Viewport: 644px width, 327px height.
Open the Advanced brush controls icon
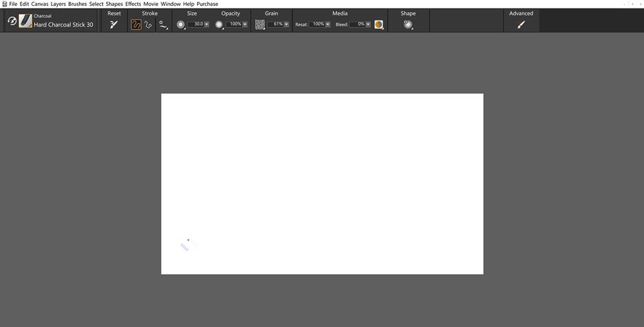[521, 24]
